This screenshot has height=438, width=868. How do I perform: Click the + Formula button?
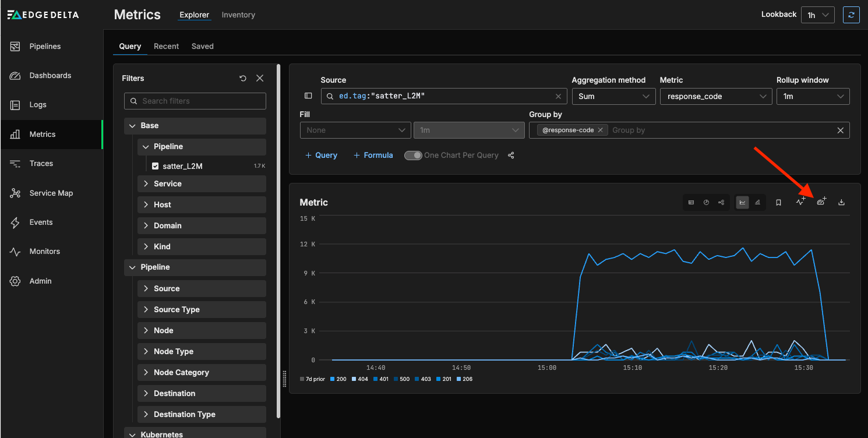point(373,156)
